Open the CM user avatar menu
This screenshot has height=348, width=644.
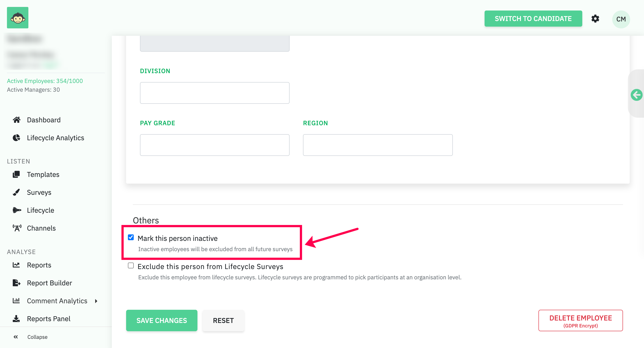[621, 19]
